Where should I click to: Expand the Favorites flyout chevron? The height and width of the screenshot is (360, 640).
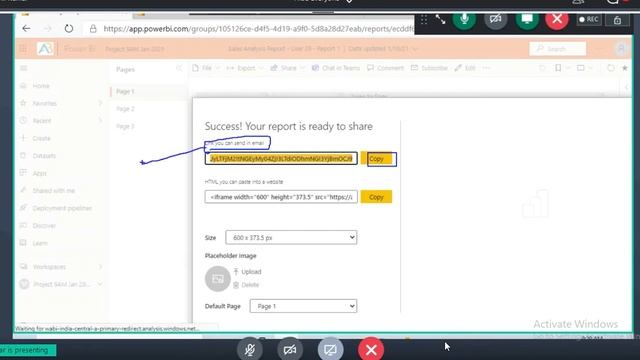[100, 103]
